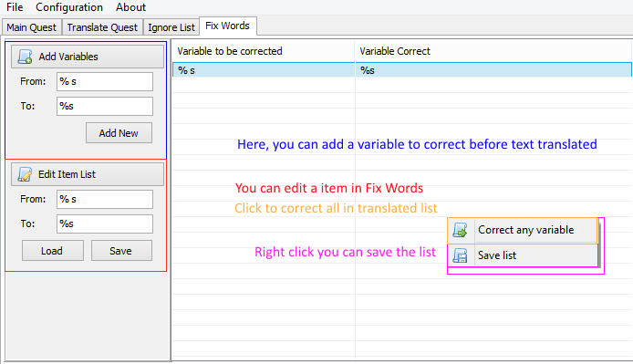
Task: Select the Fix Words tab
Action: tap(228, 26)
